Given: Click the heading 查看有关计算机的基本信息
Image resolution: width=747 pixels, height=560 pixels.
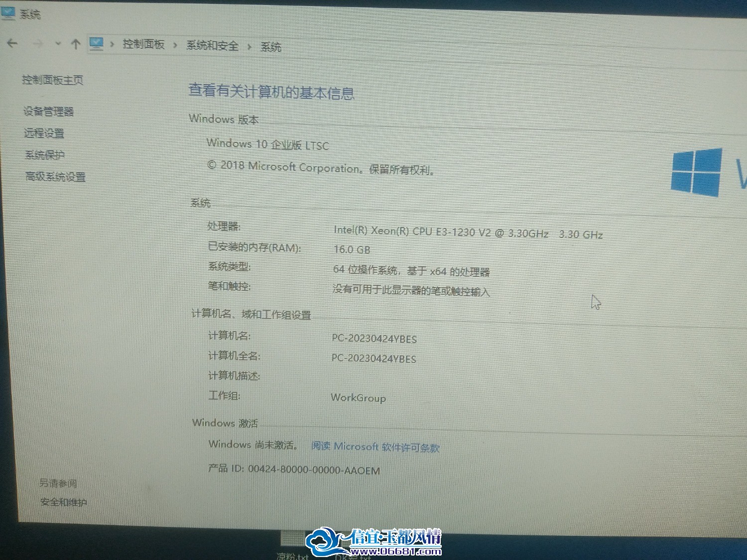Looking at the screenshot, I should (x=271, y=92).
